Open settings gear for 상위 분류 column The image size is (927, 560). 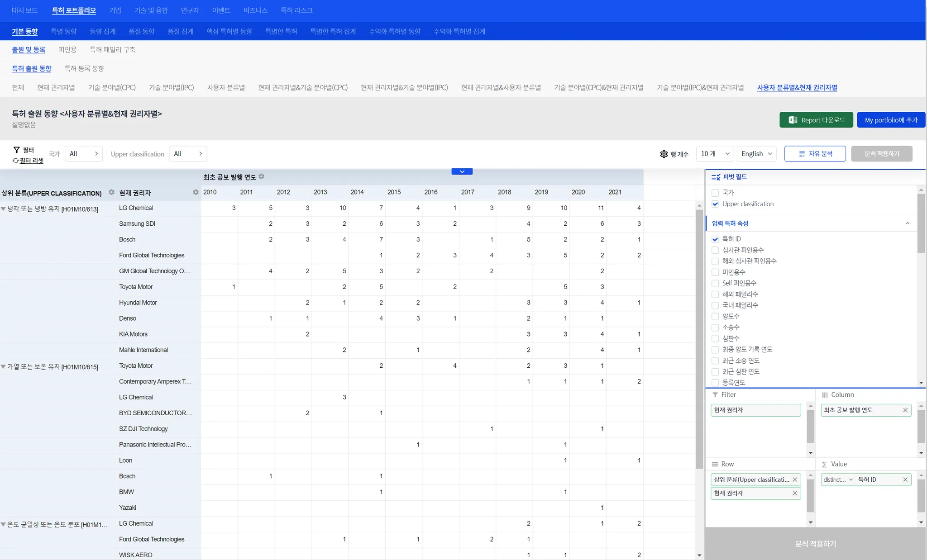[111, 193]
